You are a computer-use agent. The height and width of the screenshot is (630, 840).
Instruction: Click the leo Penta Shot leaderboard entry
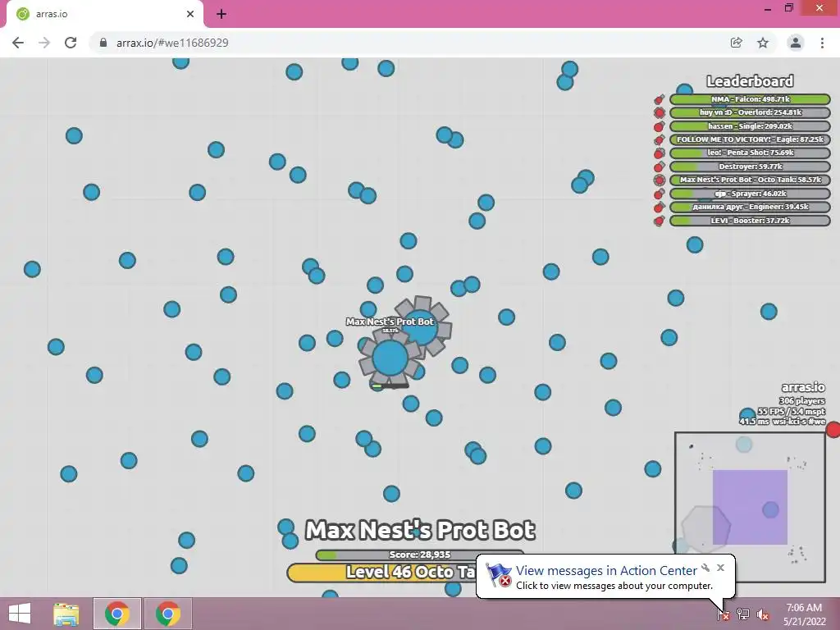tap(750, 153)
